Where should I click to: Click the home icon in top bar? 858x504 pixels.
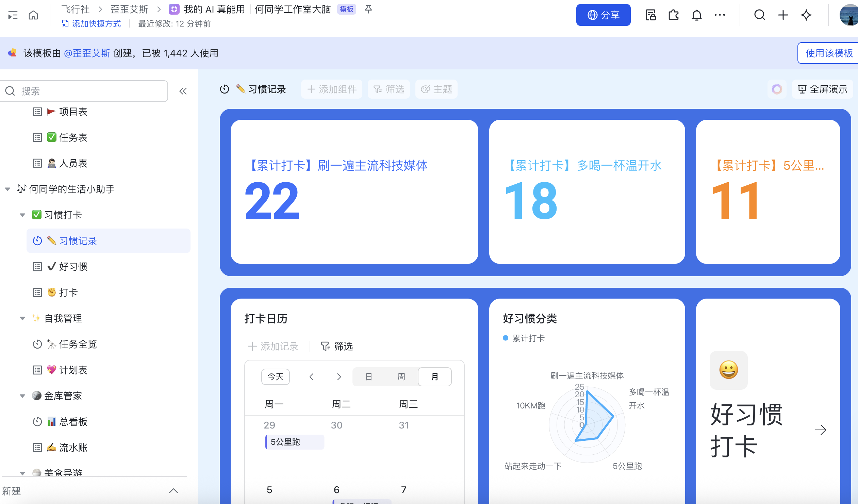[33, 15]
